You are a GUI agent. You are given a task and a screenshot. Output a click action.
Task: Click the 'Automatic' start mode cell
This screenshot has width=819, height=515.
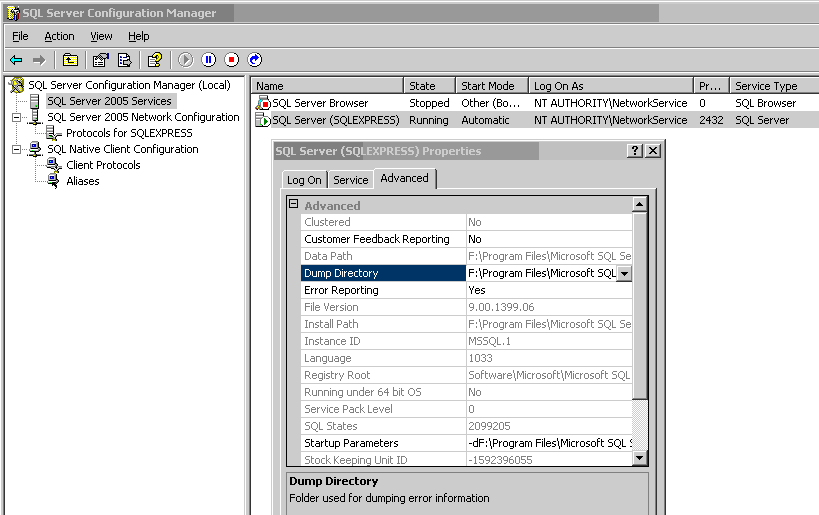pyautogui.click(x=485, y=120)
